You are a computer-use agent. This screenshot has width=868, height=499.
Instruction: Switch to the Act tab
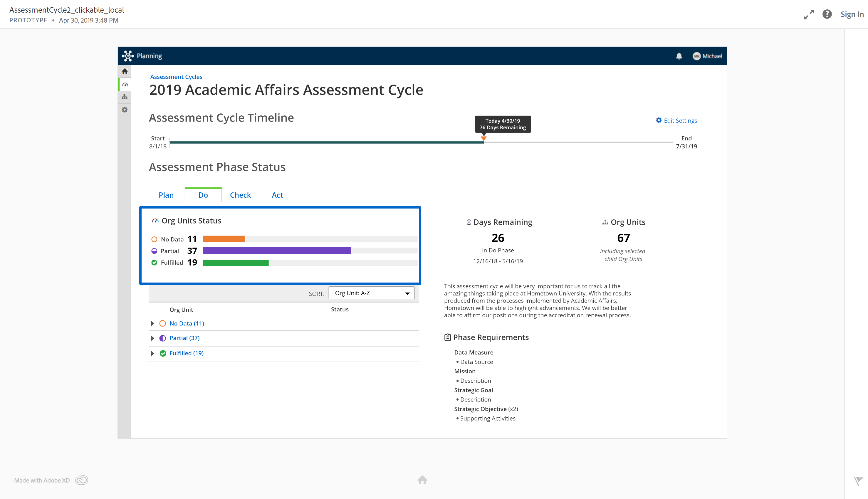click(277, 195)
